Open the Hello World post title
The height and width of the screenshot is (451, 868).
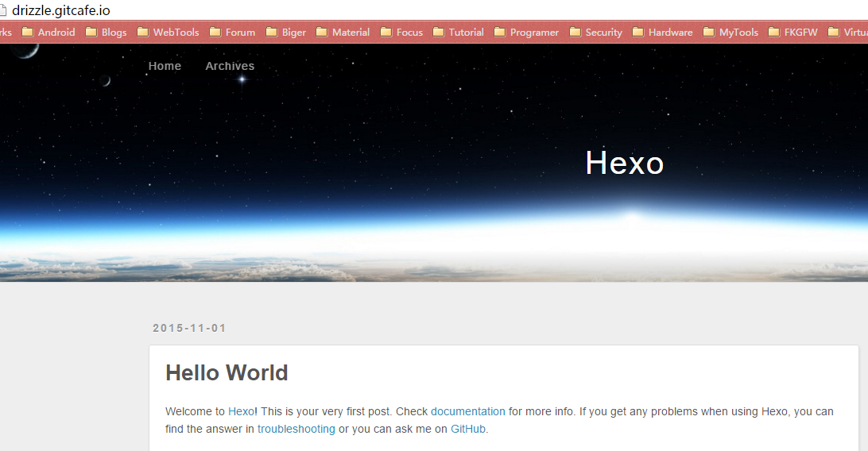[227, 372]
